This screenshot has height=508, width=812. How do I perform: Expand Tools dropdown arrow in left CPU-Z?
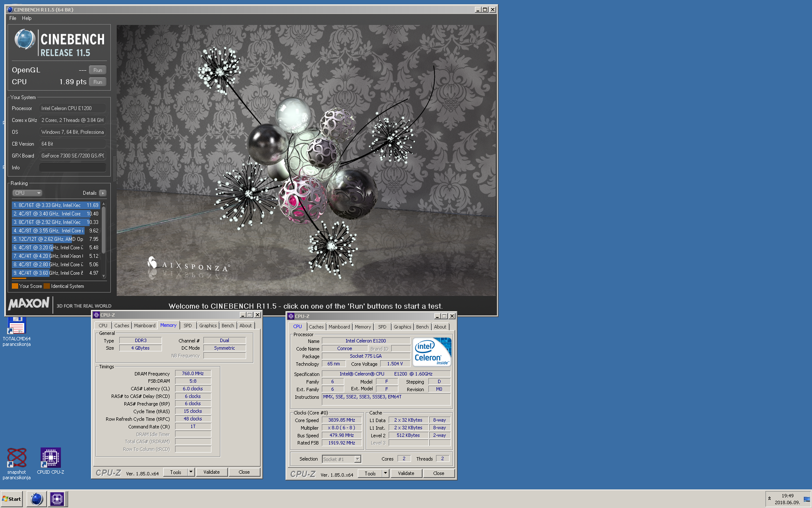point(191,472)
